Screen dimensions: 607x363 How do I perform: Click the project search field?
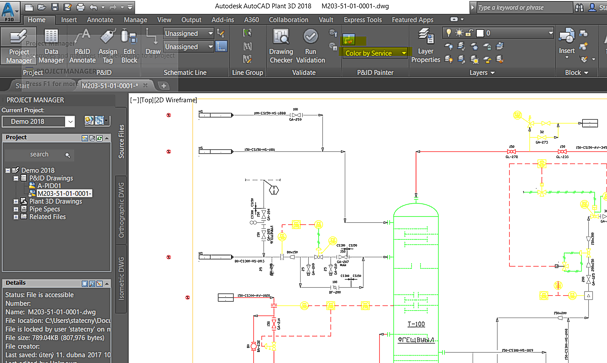(39, 154)
